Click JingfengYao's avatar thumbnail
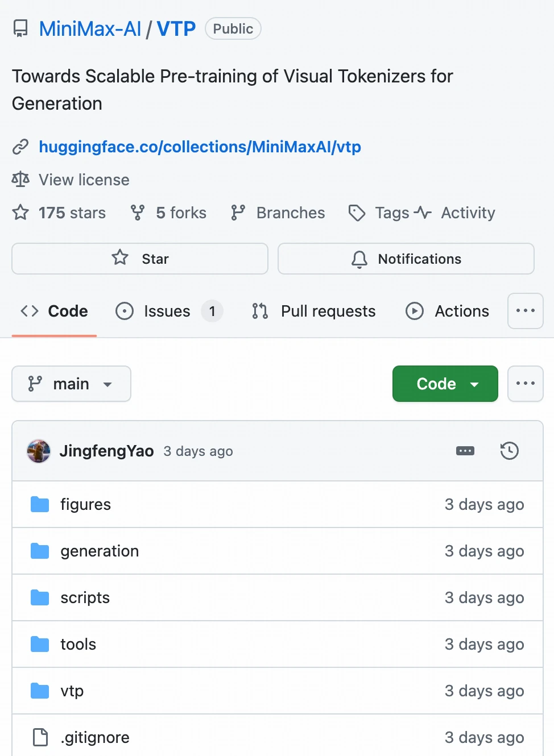The height and width of the screenshot is (756, 554). pos(39,451)
